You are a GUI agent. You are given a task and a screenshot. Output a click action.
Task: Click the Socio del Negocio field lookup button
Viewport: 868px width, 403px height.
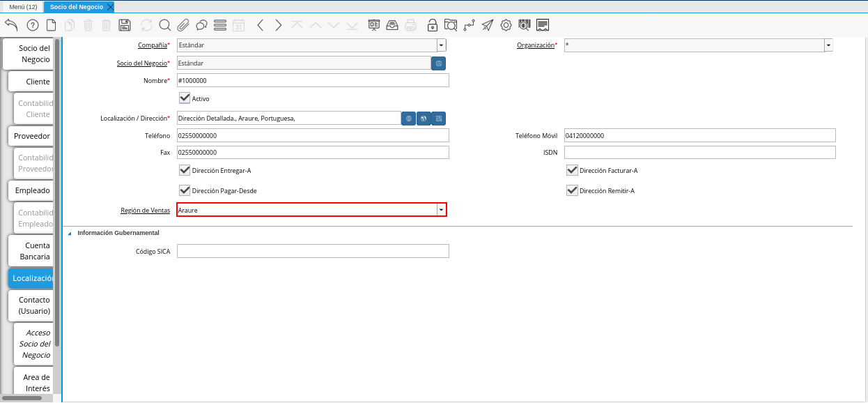click(438, 63)
